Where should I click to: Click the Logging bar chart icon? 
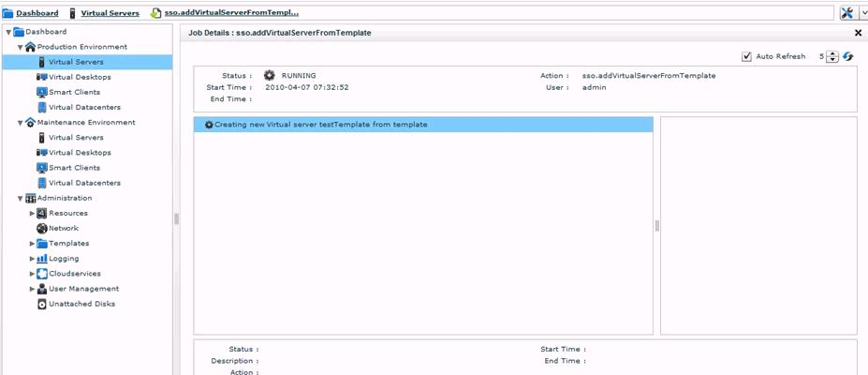tap(41, 259)
